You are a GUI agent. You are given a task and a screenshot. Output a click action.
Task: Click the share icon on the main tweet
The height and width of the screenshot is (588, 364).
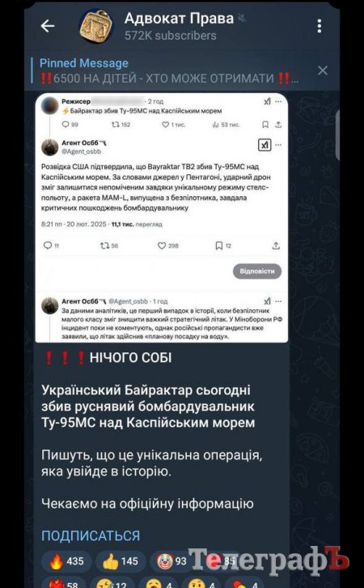276,245
